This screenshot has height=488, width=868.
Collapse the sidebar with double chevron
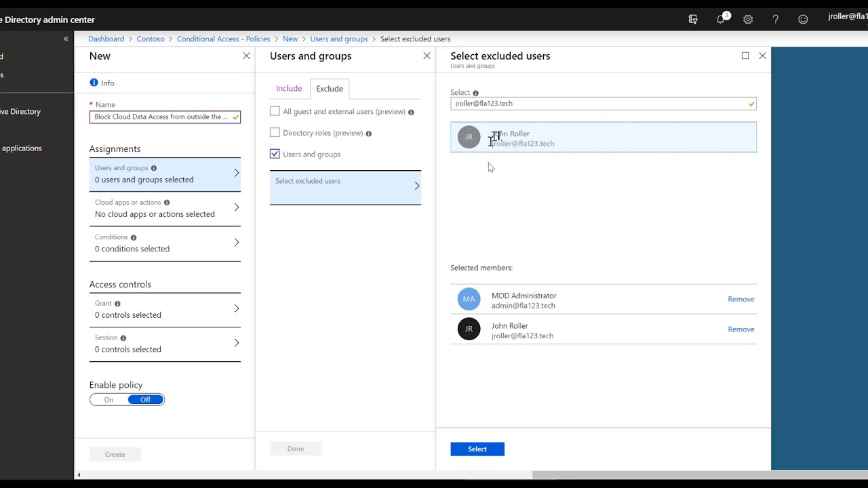point(66,39)
